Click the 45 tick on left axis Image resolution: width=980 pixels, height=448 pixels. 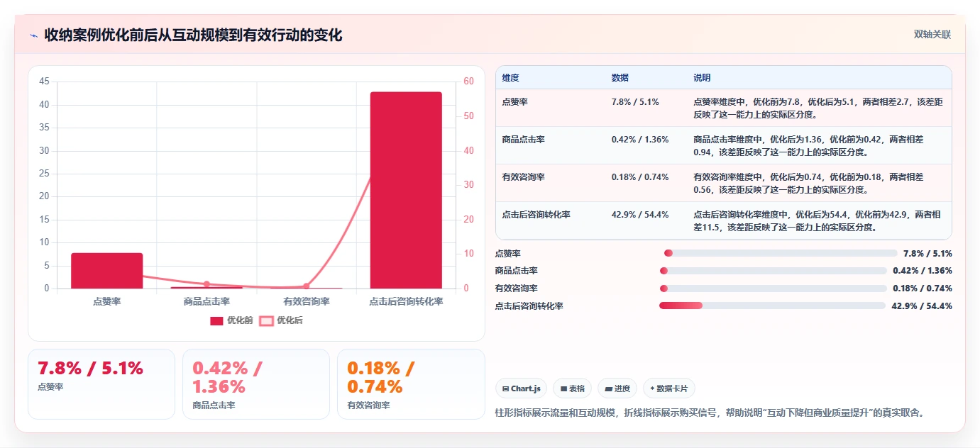point(44,82)
